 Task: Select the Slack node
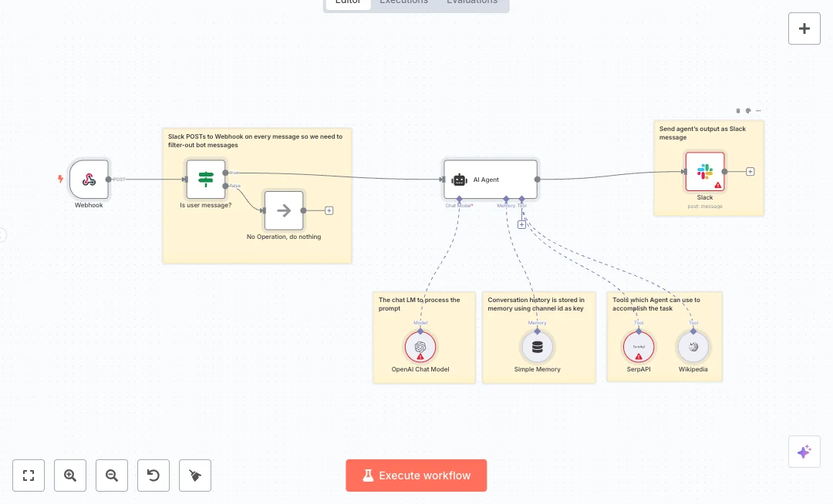pyautogui.click(x=705, y=172)
